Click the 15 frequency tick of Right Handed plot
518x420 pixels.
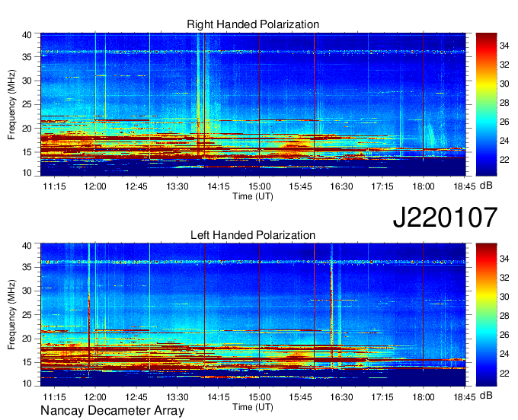click(27, 152)
